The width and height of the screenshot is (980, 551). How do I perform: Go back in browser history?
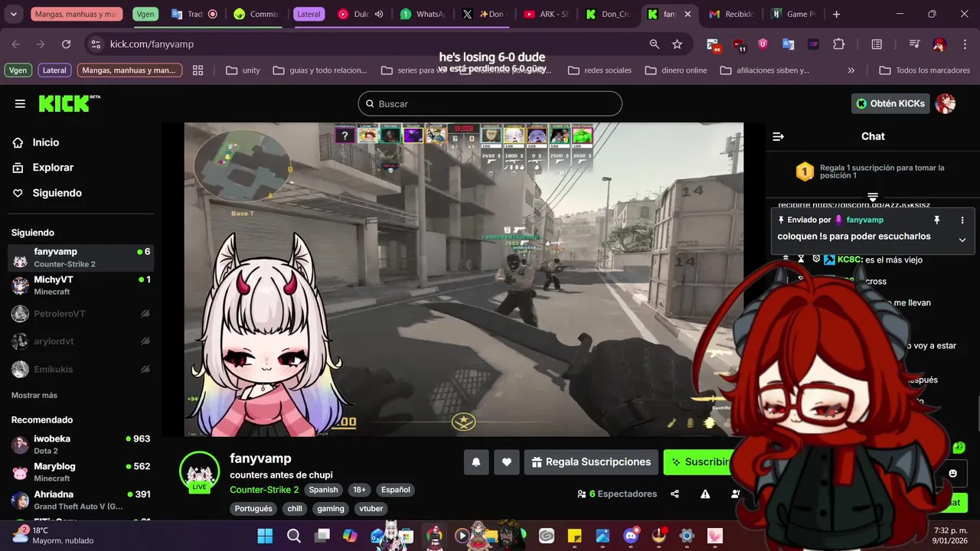pyautogui.click(x=16, y=44)
